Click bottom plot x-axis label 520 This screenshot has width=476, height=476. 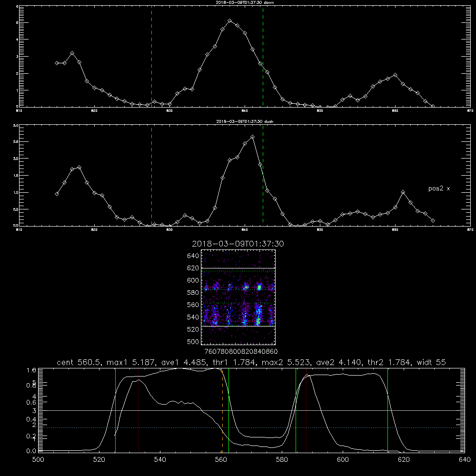99,460
